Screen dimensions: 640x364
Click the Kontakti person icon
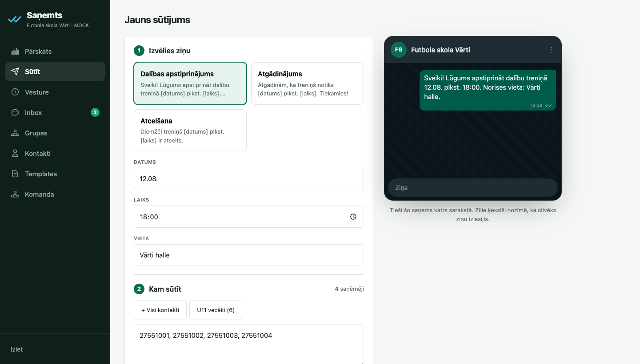click(15, 154)
